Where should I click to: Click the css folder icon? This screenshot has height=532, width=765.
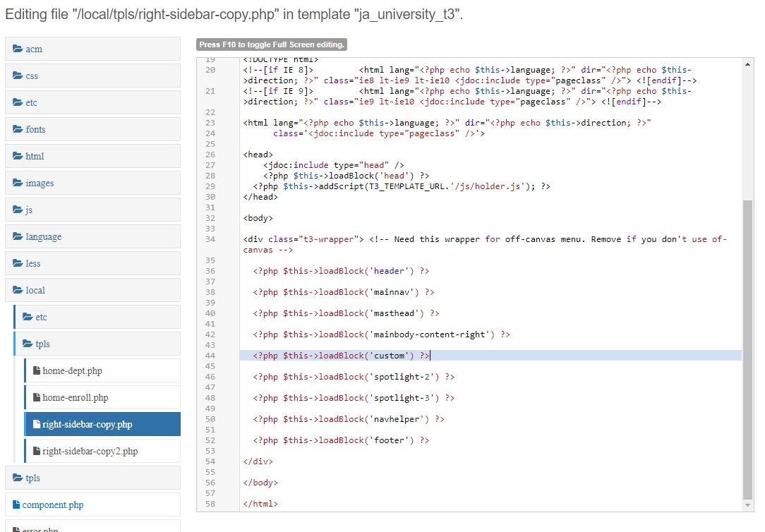click(x=18, y=76)
